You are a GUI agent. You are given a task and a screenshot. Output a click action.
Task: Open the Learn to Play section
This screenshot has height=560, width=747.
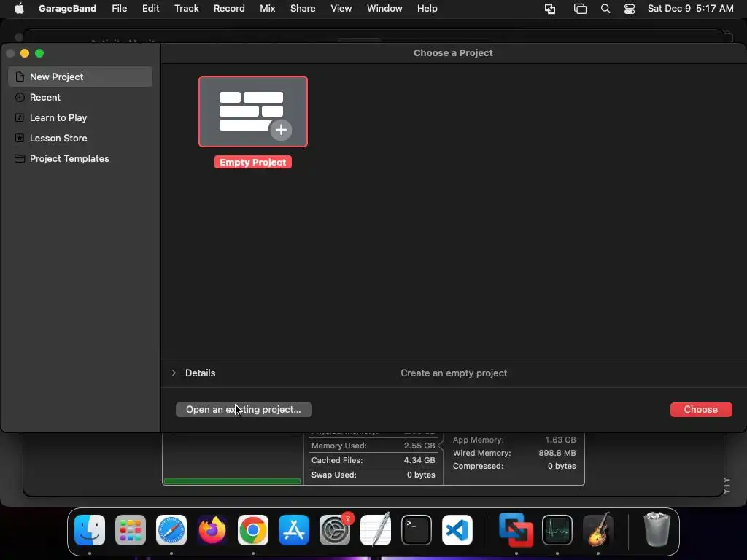click(80, 117)
